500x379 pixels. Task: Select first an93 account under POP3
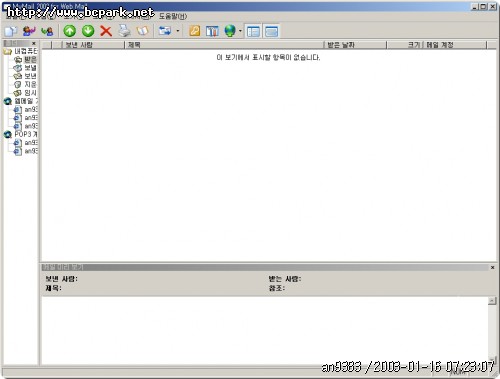click(31, 143)
